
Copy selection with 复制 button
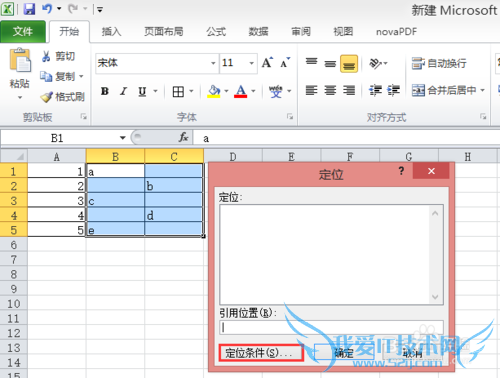coord(57,76)
